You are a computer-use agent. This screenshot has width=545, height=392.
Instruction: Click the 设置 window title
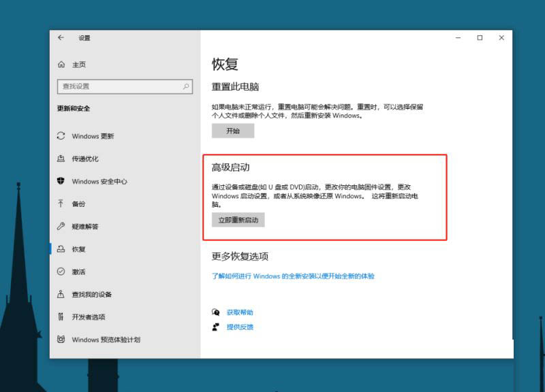click(84, 38)
